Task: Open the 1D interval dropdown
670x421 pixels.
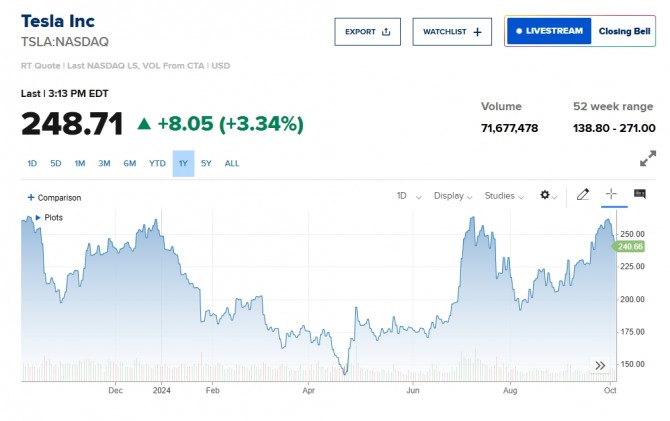Action: tap(408, 196)
